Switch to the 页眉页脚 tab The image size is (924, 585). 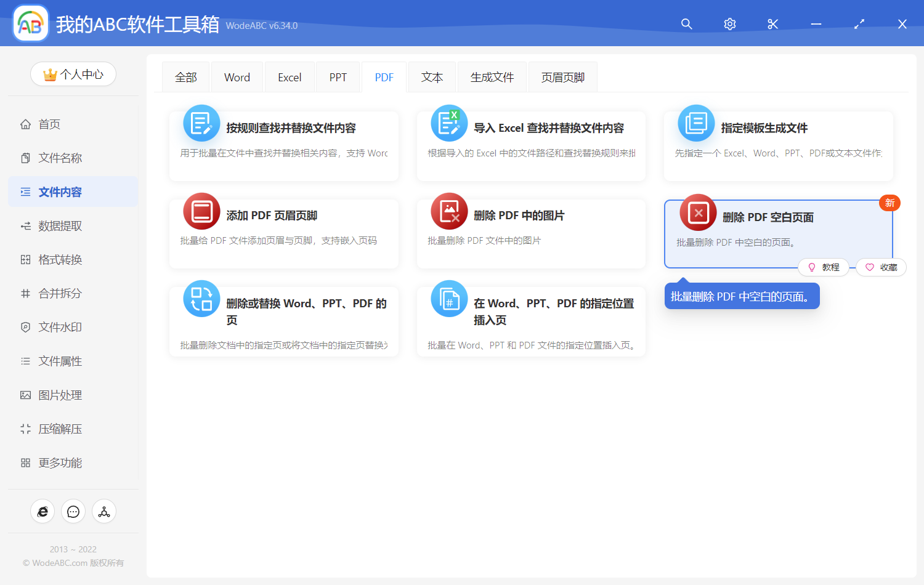562,76
